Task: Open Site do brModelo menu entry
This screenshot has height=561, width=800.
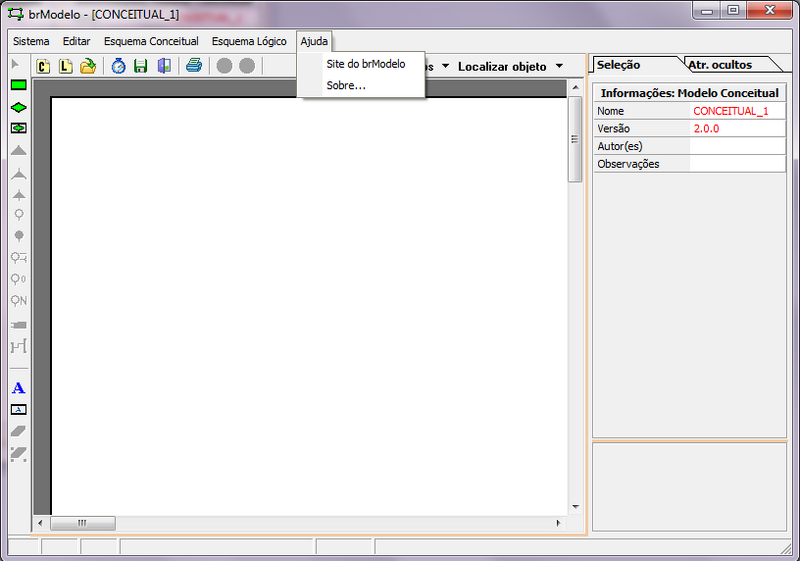Action: coord(365,64)
